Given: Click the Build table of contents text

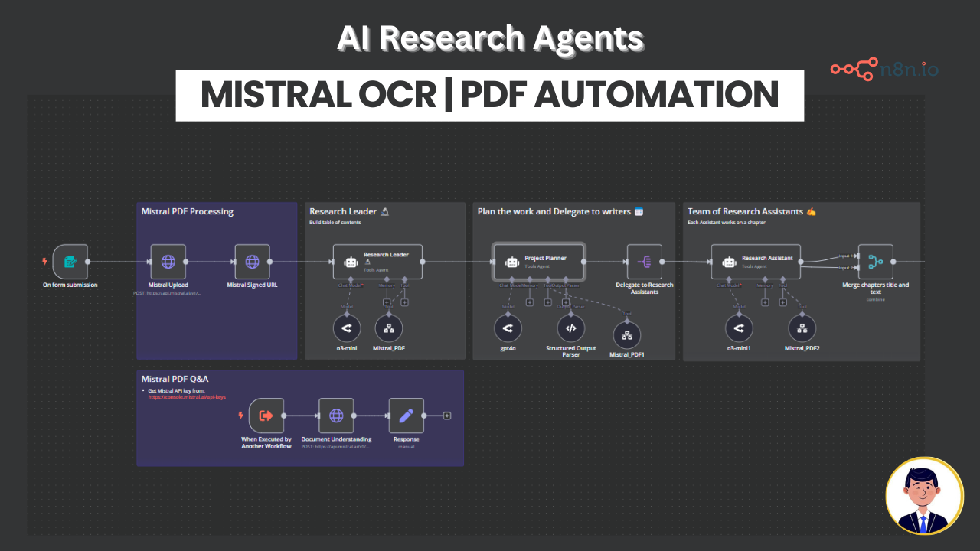Looking at the screenshot, I should coord(335,223).
